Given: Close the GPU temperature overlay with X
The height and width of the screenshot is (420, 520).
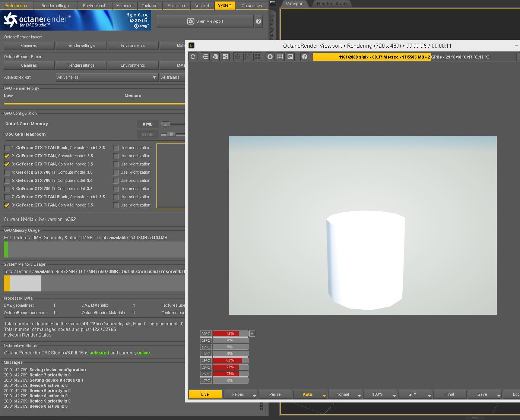Looking at the screenshot, I should [x=252, y=334].
